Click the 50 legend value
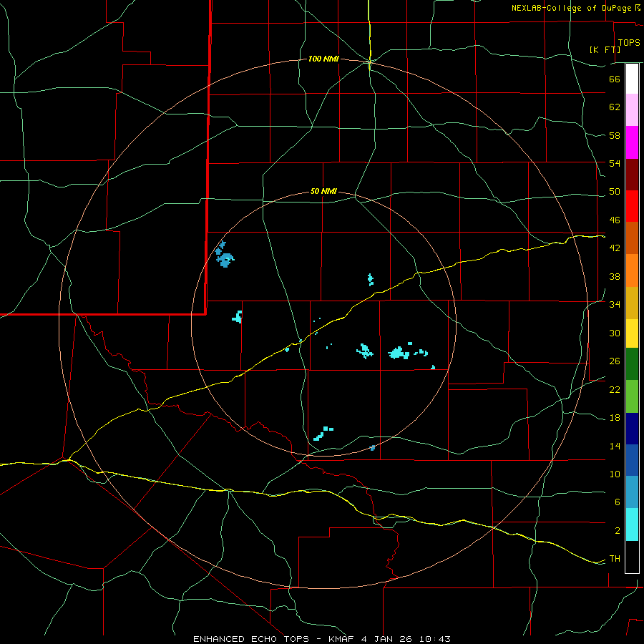 tap(615, 192)
